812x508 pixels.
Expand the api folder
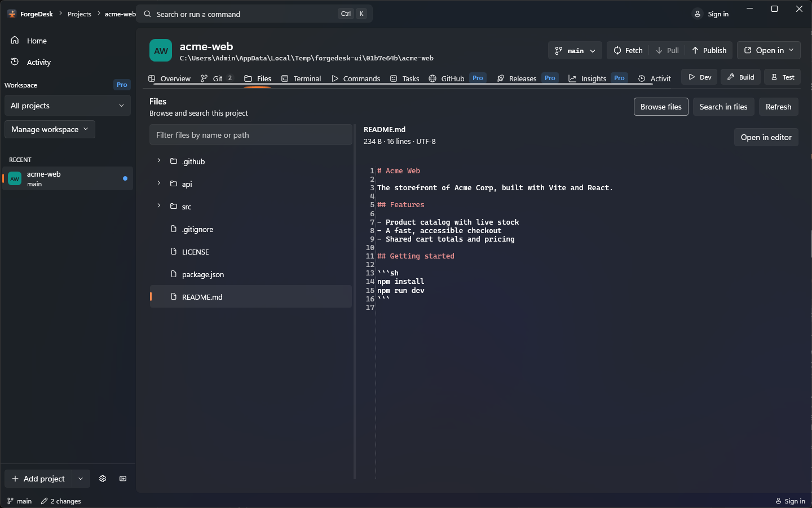[159, 183]
